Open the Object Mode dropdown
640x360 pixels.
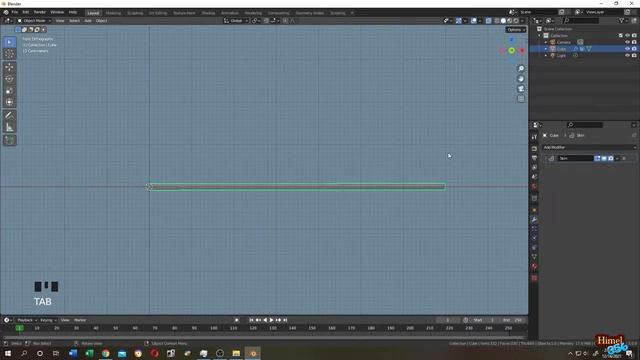[x=34, y=21]
